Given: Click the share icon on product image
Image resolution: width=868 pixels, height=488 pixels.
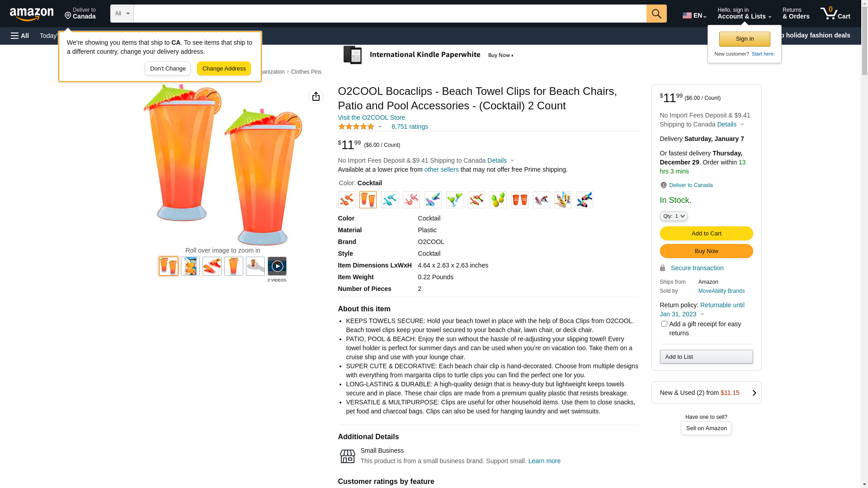Looking at the screenshot, I should [316, 96].
